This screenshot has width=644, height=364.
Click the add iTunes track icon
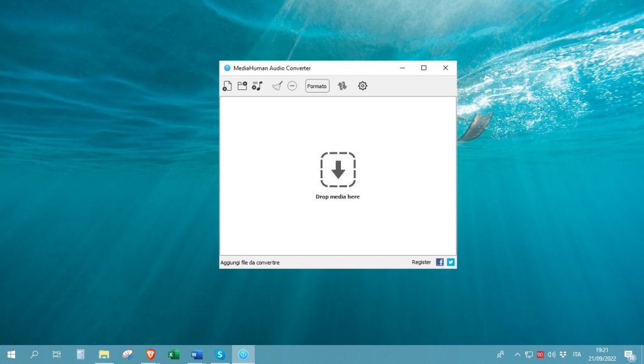[x=257, y=86]
